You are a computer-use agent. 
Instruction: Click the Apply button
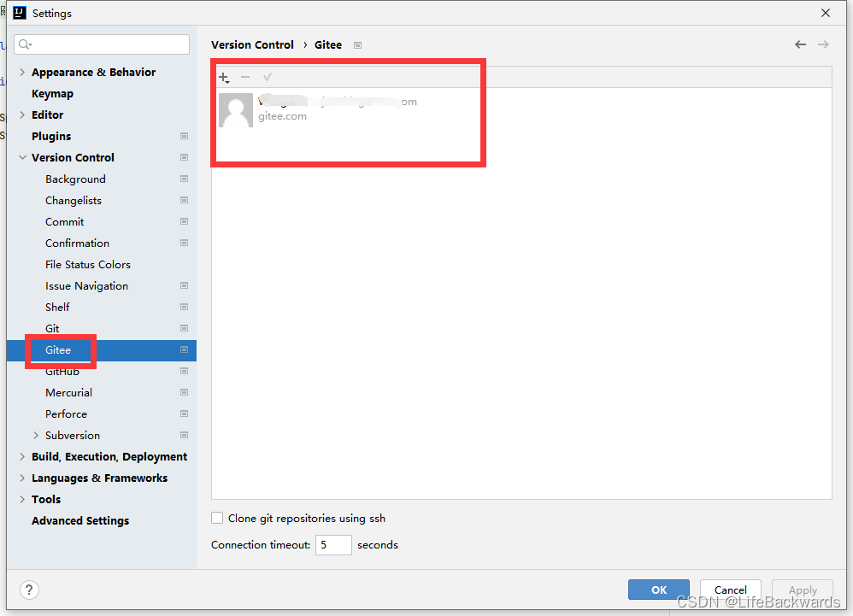coord(803,590)
